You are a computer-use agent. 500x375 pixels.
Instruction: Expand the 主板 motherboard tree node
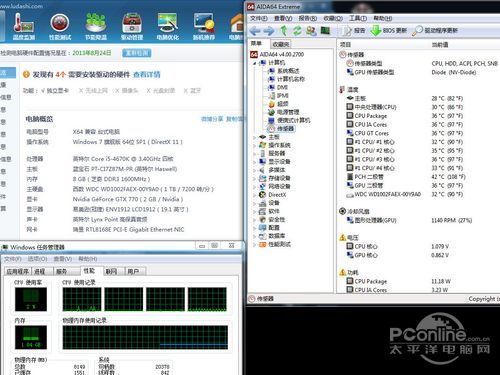pyautogui.click(x=254, y=137)
